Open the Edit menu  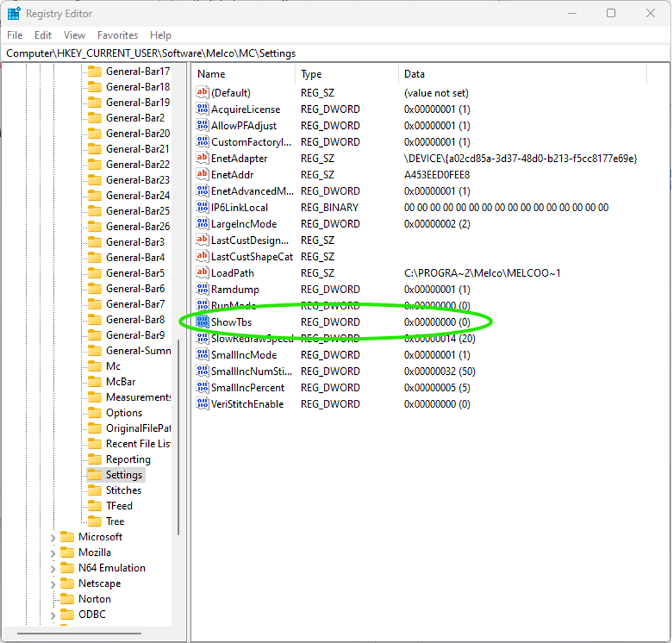coord(43,35)
